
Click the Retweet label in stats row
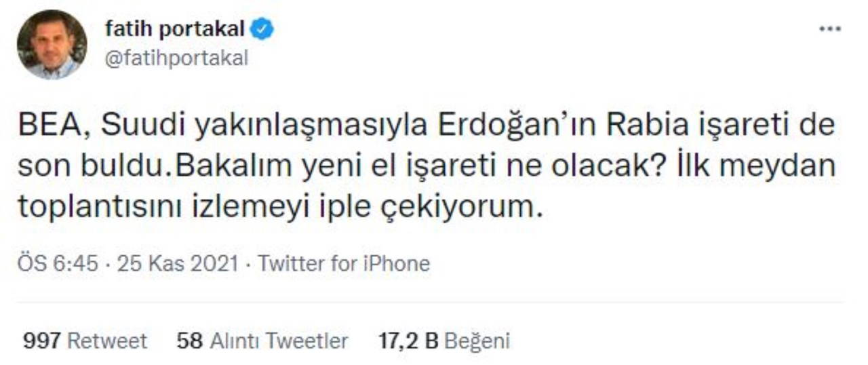pyautogui.click(x=107, y=341)
